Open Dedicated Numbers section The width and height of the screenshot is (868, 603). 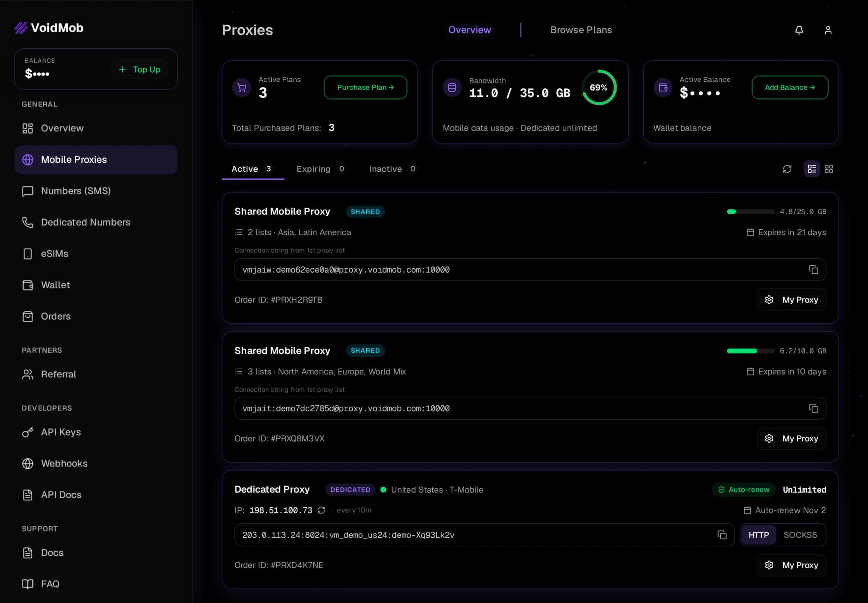(x=96, y=223)
